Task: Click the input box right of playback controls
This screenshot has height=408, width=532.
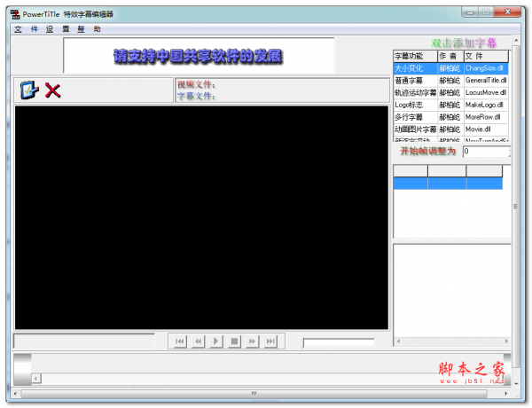Action: [x=339, y=342]
